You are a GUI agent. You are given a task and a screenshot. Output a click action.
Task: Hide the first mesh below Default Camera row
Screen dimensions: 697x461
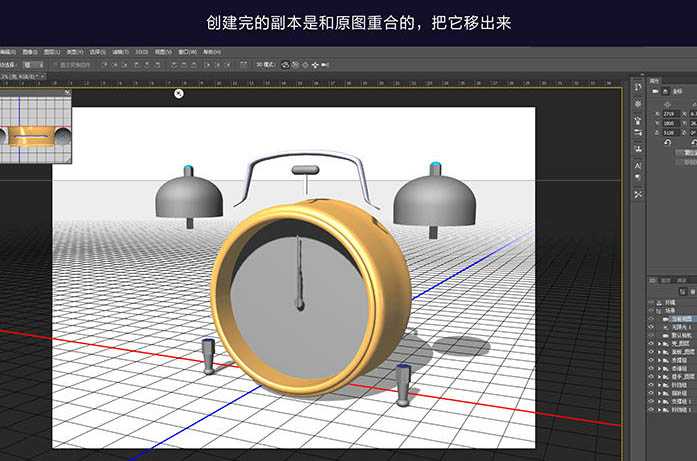click(x=651, y=344)
